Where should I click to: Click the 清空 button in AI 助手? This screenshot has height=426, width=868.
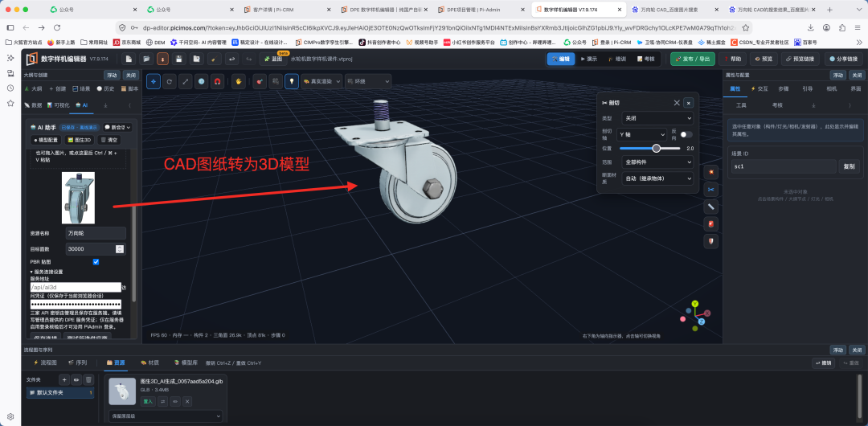click(109, 140)
